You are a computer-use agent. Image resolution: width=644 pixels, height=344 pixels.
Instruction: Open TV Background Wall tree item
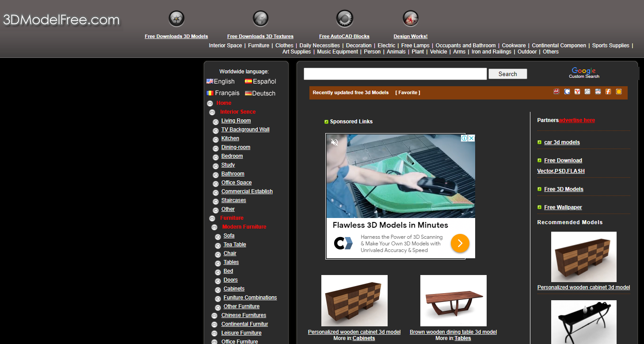tap(245, 130)
